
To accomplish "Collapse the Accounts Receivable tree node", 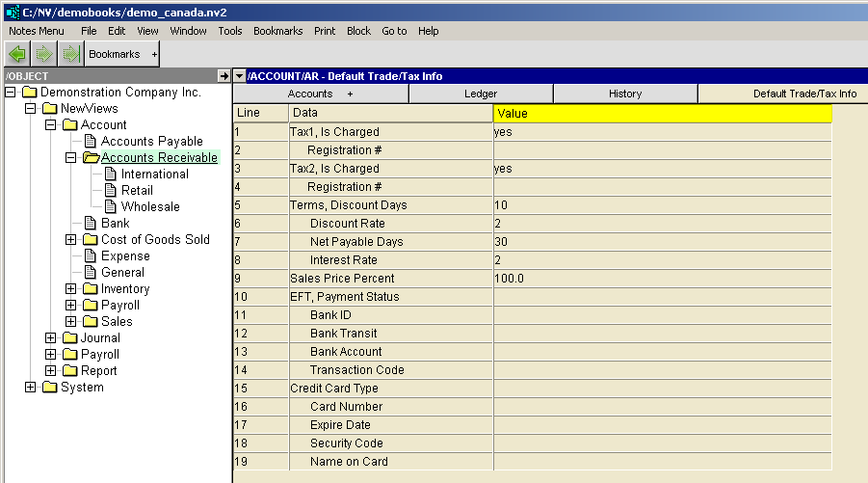I will 70,158.
